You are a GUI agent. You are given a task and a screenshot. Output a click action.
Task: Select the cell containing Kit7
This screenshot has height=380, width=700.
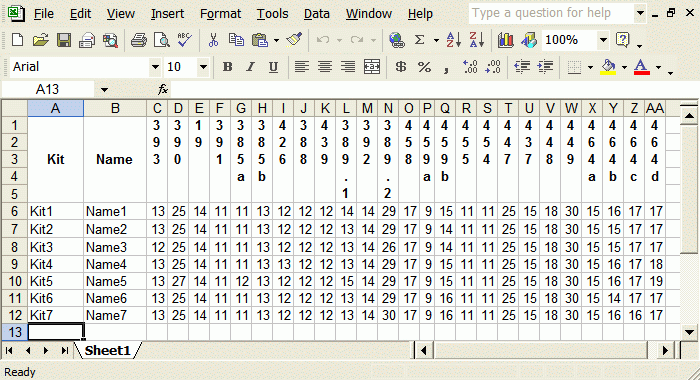[55, 315]
